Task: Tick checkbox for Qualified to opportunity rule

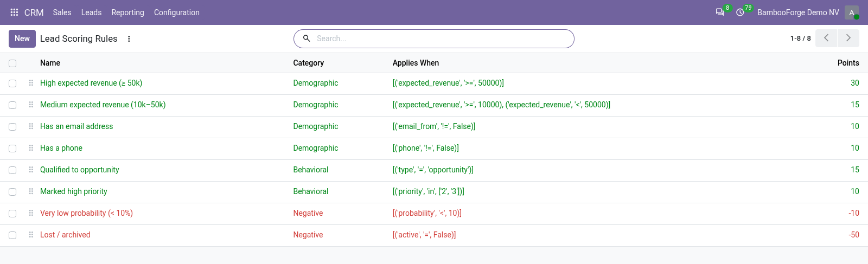Action: pyautogui.click(x=12, y=170)
